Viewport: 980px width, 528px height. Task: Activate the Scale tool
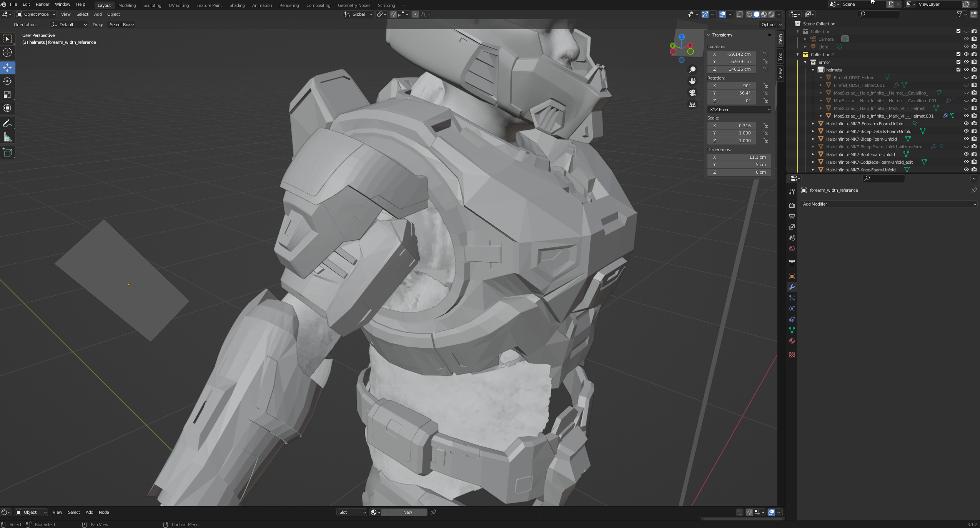coord(7,95)
